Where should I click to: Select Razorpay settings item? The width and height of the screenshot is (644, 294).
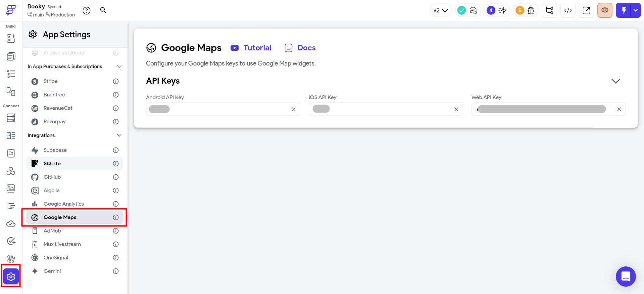tap(75, 122)
